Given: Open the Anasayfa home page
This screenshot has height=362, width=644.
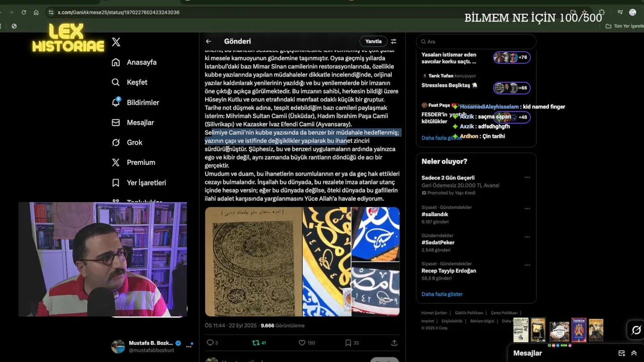Looking at the screenshot, I should pyautogui.click(x=134, y=62).
